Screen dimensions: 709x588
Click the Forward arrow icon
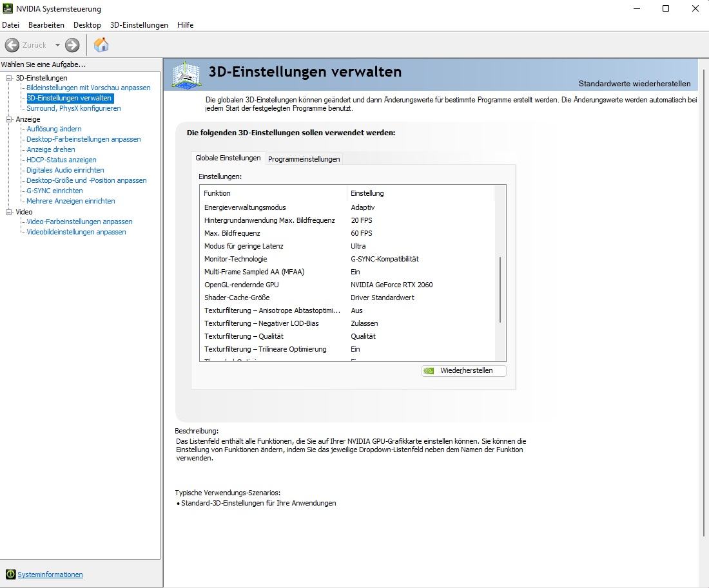coord(72,44)
